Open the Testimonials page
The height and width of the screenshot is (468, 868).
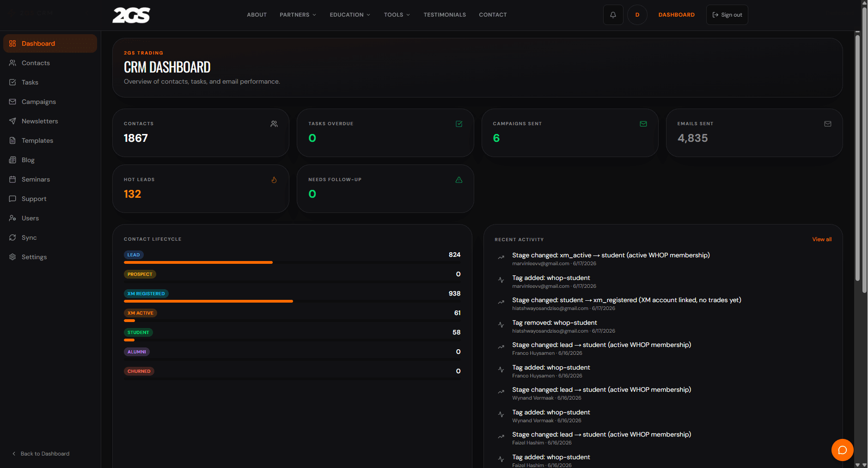(x=445, y=15)
